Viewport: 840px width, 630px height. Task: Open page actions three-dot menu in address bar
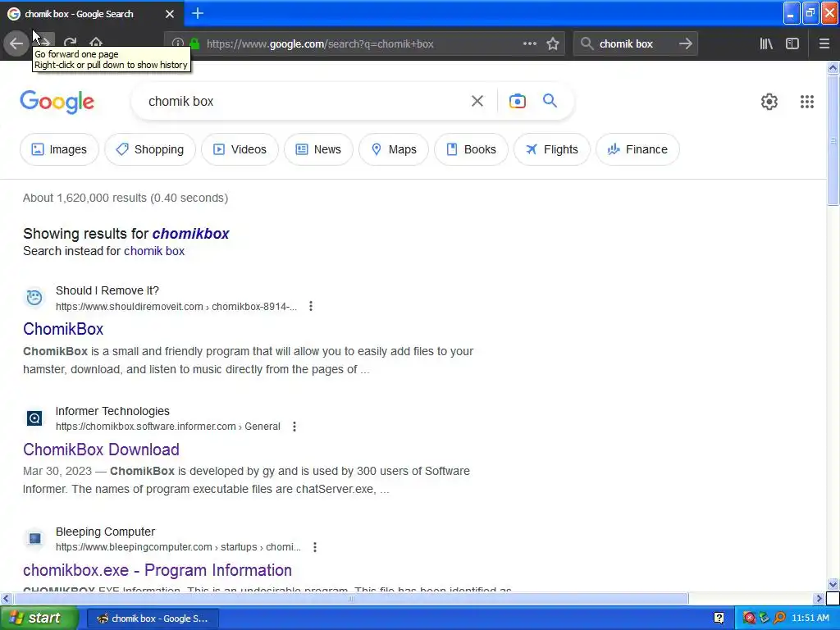[x=529, y=44]
